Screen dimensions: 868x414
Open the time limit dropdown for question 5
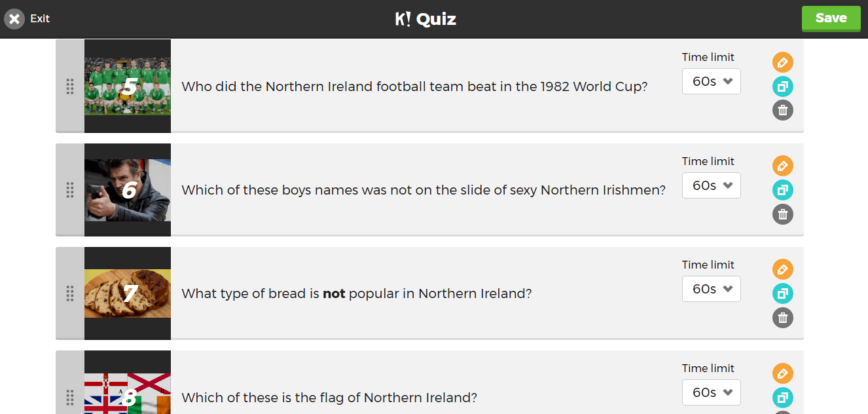point(712,81)
